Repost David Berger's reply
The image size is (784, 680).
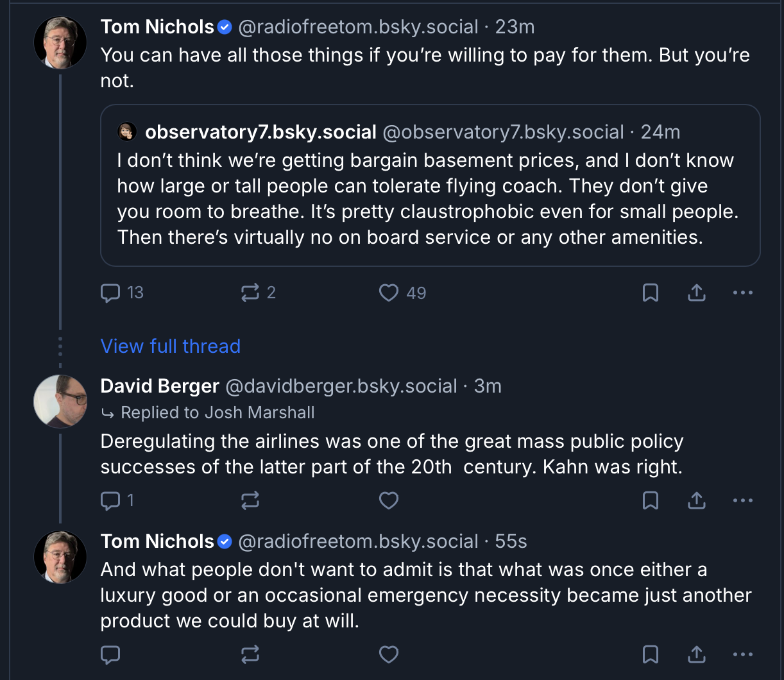250,500
